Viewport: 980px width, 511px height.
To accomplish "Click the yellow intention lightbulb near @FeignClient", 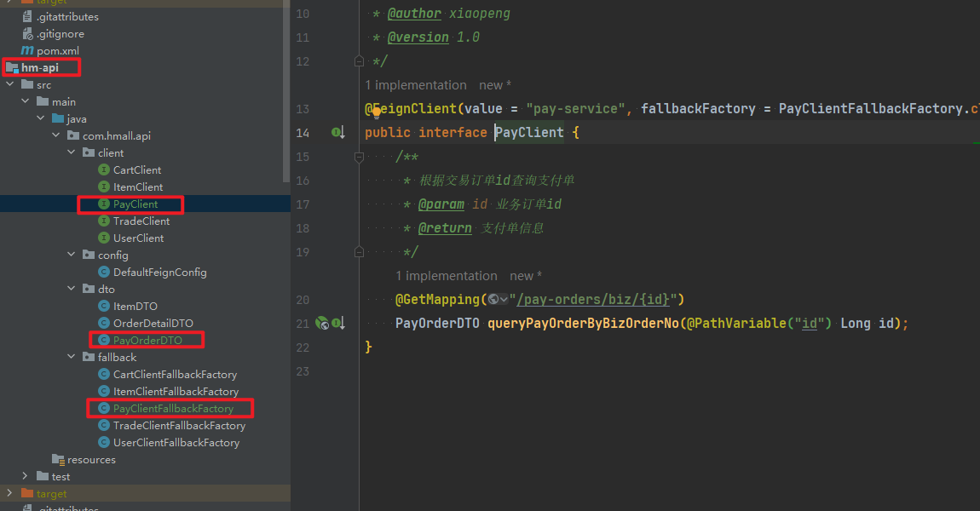I will pos(375,111).
